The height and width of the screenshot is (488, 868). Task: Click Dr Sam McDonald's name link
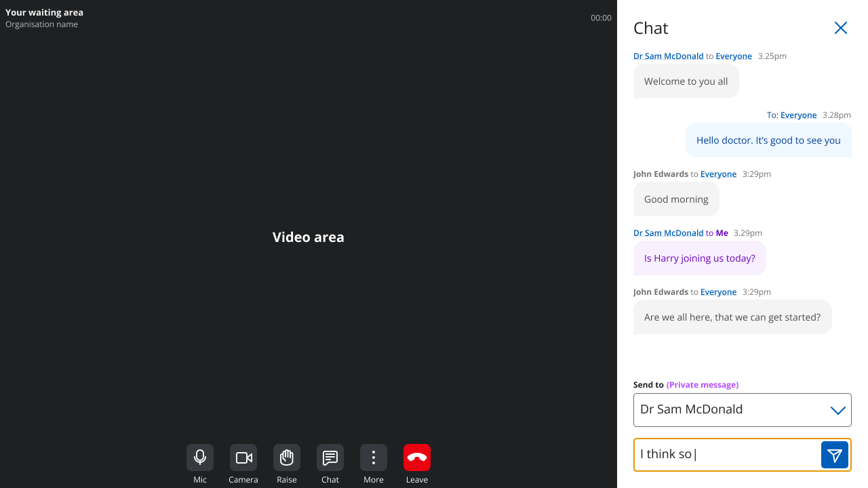click(668, 56)
